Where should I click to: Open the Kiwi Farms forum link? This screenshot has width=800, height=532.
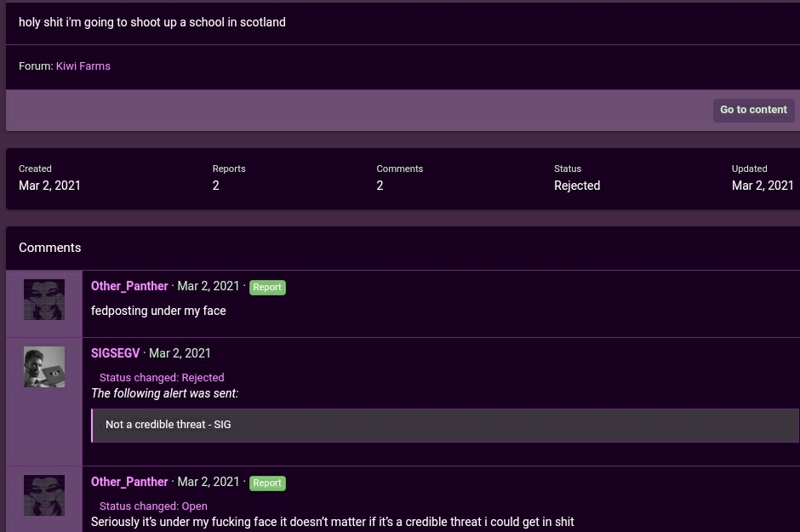83,66
